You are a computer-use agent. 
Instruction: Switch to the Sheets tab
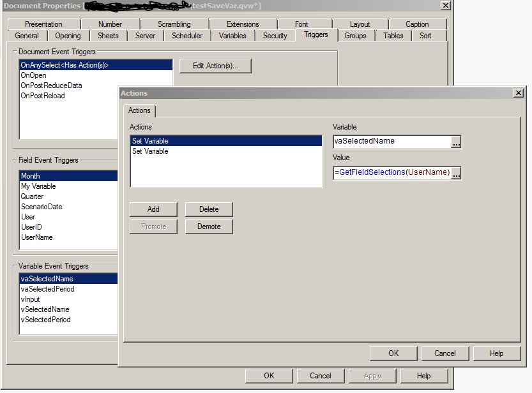[x=108, y=36]
